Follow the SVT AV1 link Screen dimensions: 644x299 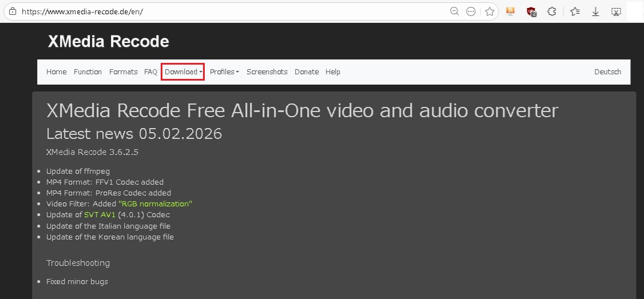(x=100, y=215)
